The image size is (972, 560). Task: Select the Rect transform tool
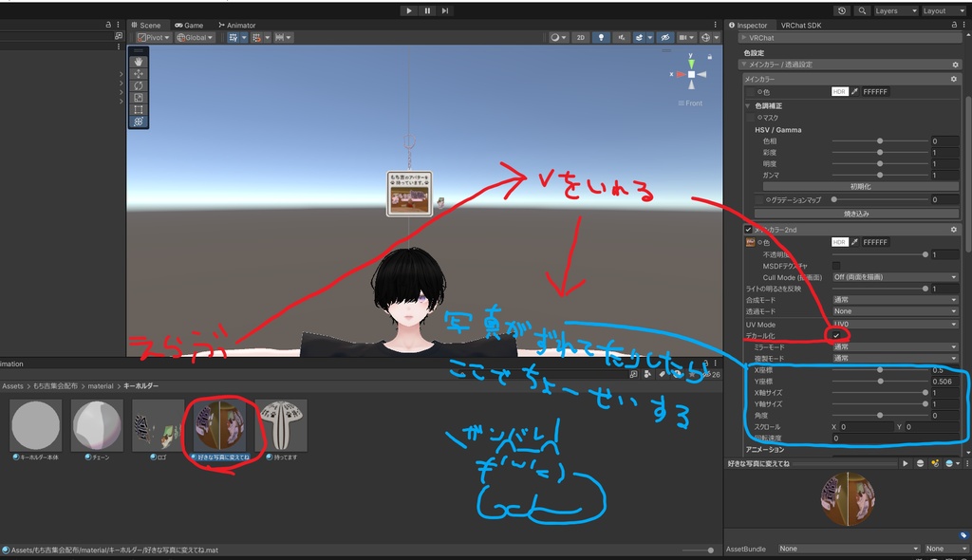tap(139, 110)
